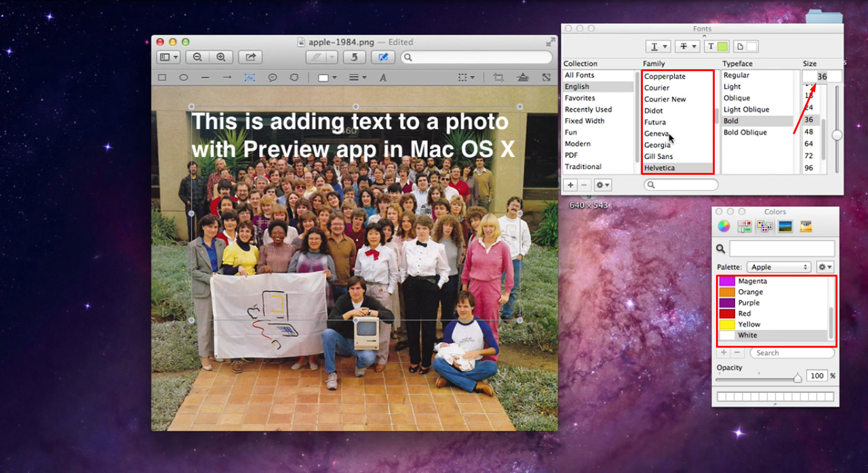
Task: Switch to the Color Wheel picker
Action: (724, 227)
